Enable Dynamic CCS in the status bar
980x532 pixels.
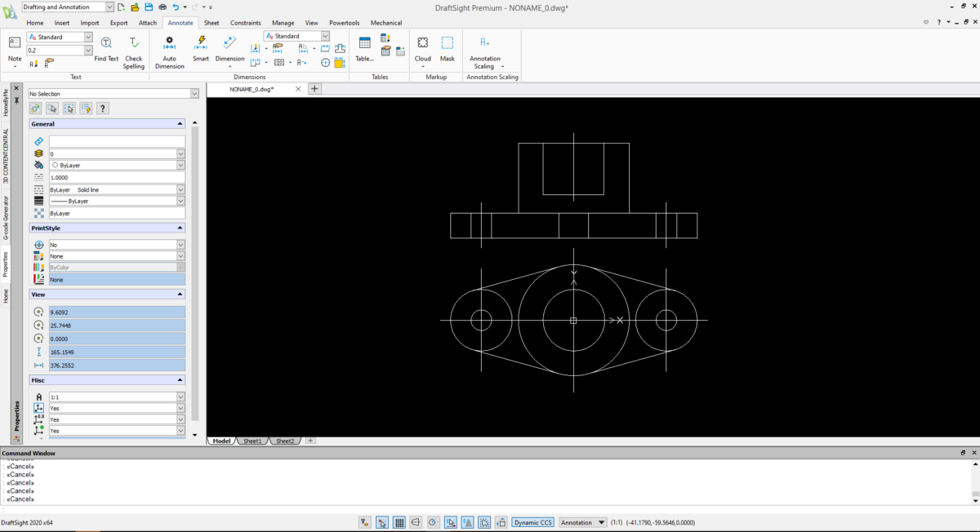coord(532,522)
